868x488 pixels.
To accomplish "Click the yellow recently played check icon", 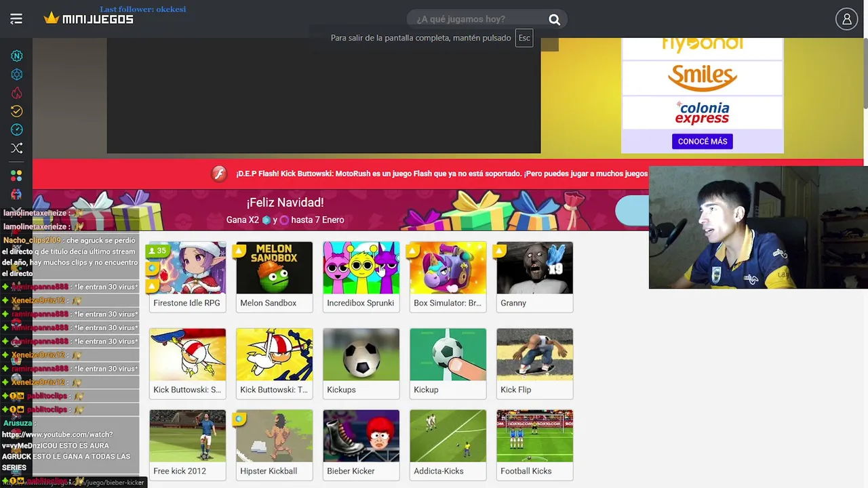I will point(17,111).
